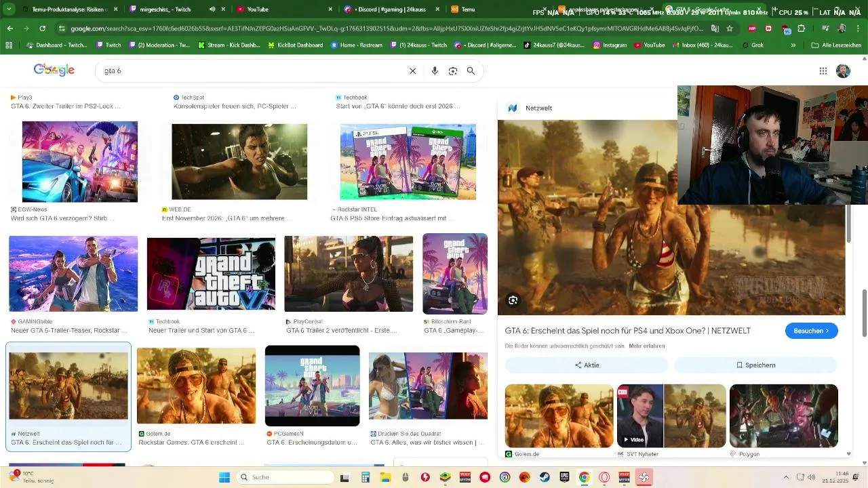Open the calculator app from the taskbar

365,477
